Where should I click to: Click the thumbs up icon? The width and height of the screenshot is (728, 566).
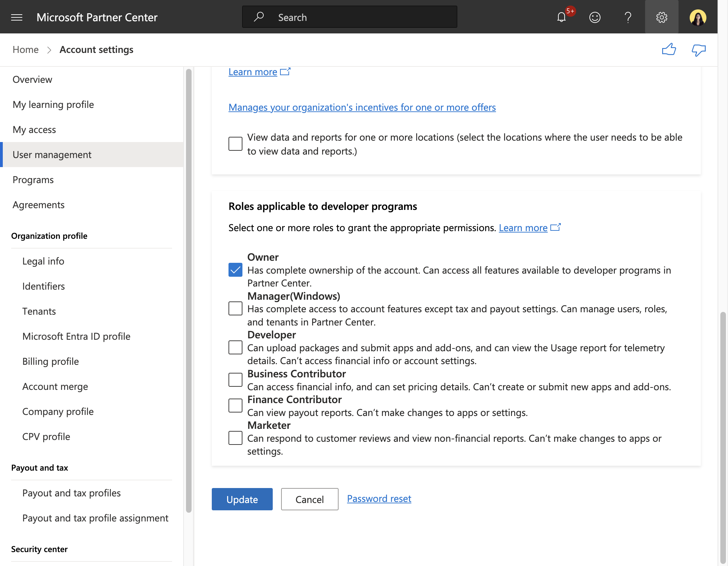[669, 49]
